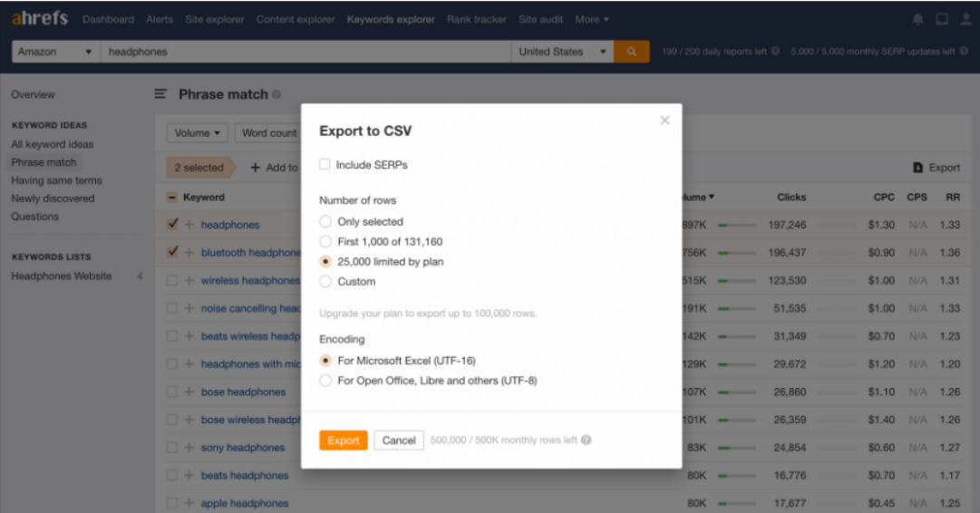Open Keywords explorer tab
The image size is (980, 513).
[x=391, y=19]
